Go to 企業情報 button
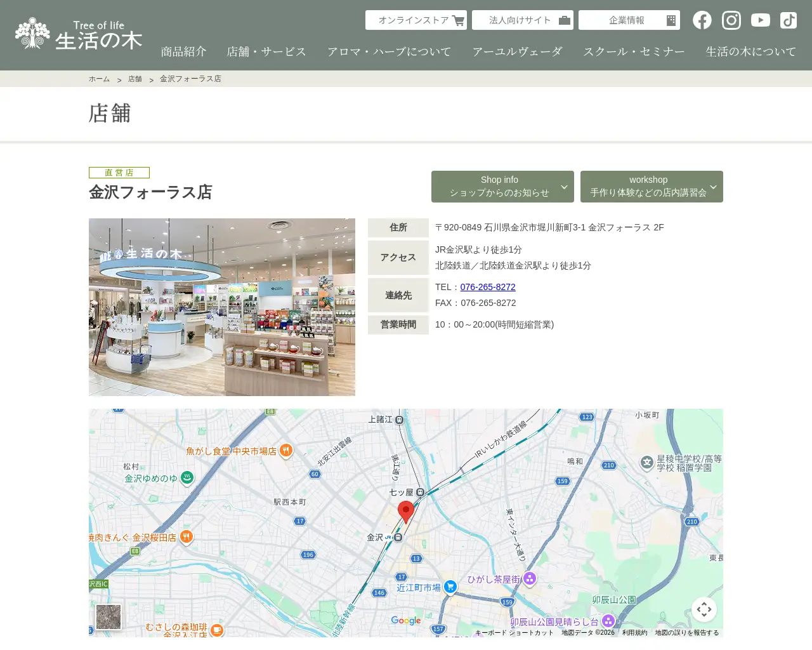 tap(629, 20)
